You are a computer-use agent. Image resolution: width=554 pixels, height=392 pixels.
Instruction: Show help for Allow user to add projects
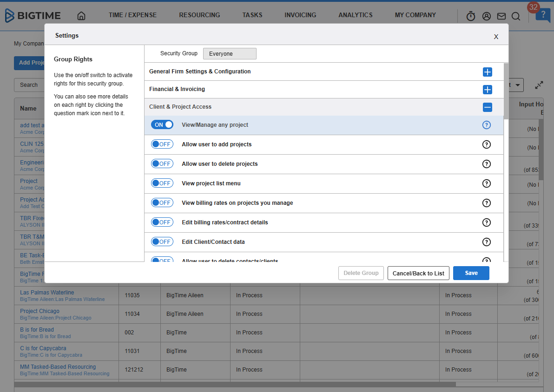coord(487,144)
